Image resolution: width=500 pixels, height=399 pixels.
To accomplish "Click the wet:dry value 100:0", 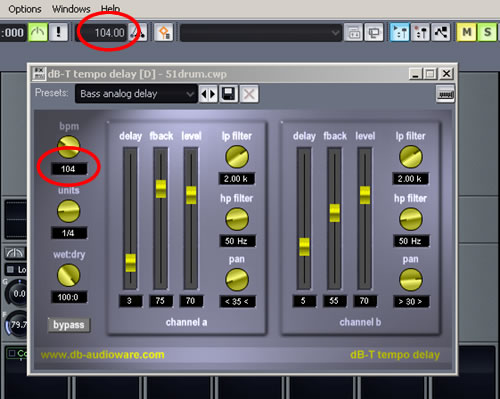I will point(69,297).
